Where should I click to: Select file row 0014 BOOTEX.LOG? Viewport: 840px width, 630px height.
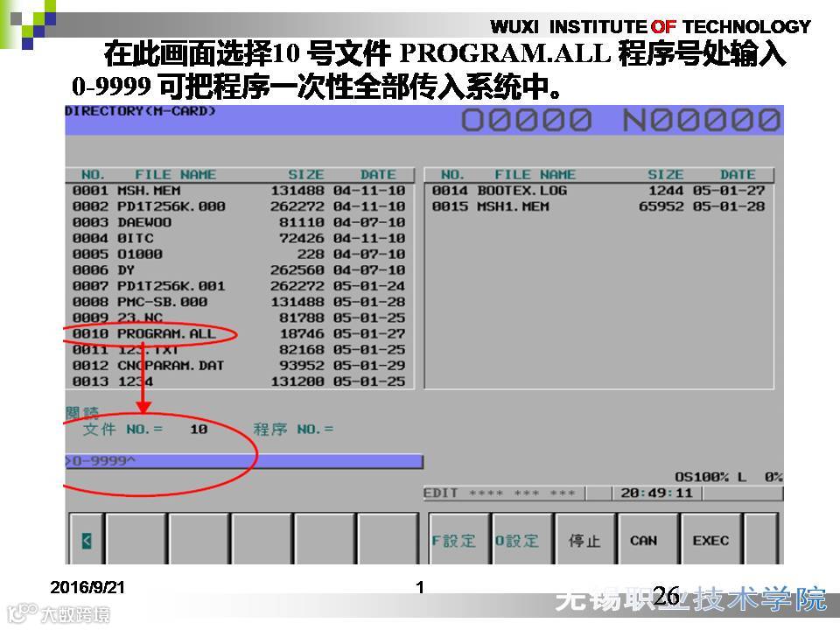point(598,191)
